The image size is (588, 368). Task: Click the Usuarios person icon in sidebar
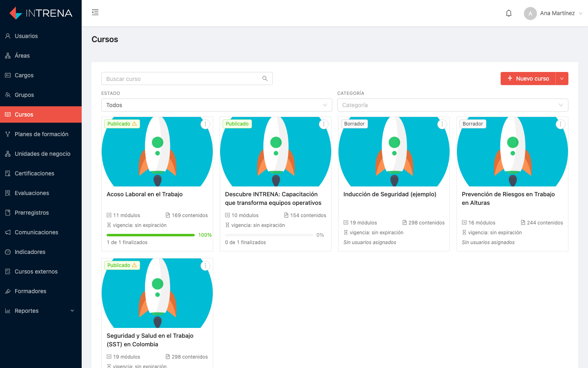click(x=8, y=36)
